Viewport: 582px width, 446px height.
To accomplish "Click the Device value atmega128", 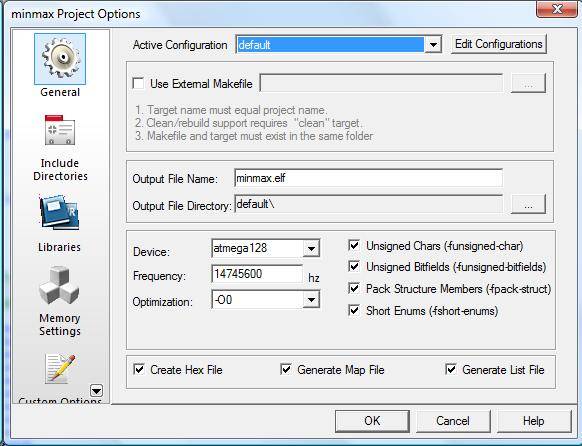I will [240, 248].
